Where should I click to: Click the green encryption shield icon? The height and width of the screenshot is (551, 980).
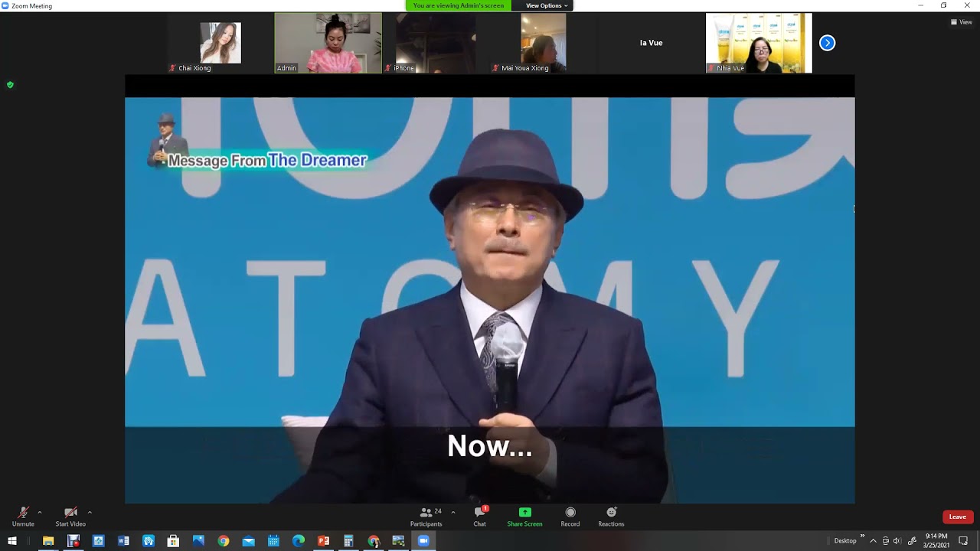[x=10, y=85]
